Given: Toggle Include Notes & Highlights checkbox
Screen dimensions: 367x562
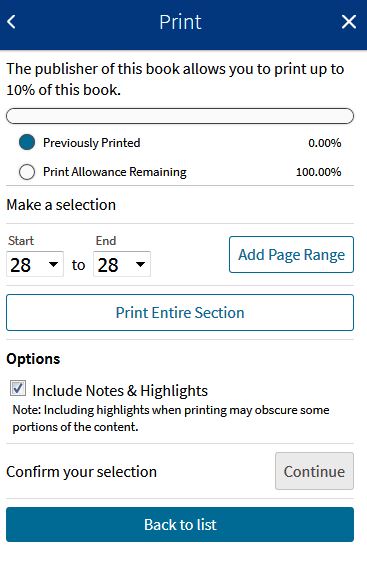Looking at the screenshot, I should [x=18, y=388].
